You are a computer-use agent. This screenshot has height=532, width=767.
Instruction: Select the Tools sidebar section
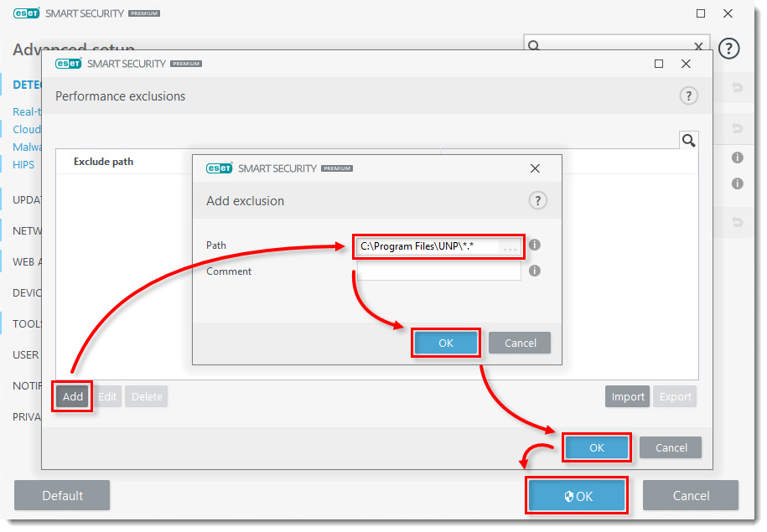coord(27,323)
